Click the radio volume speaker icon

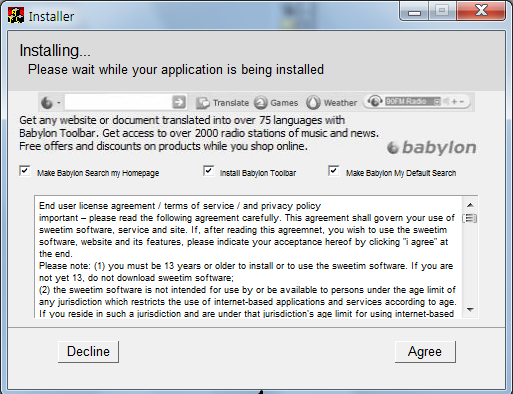(446, 101)
